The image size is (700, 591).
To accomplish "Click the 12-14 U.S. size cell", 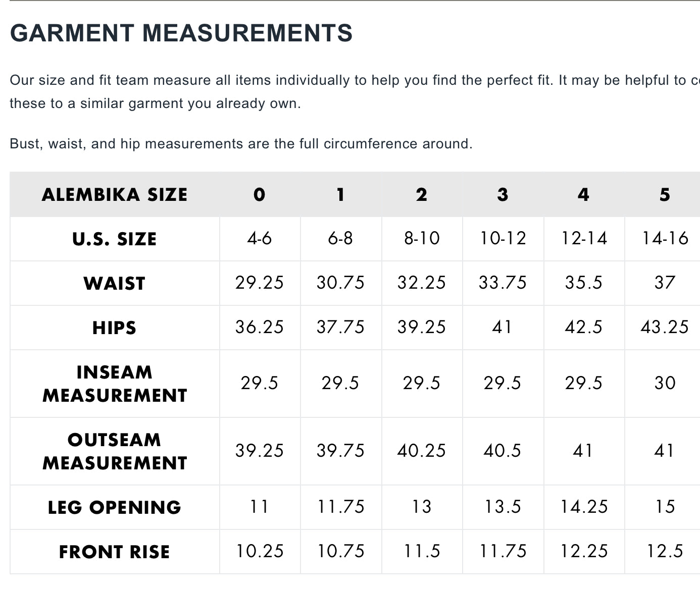I will [x=584, y=238].
